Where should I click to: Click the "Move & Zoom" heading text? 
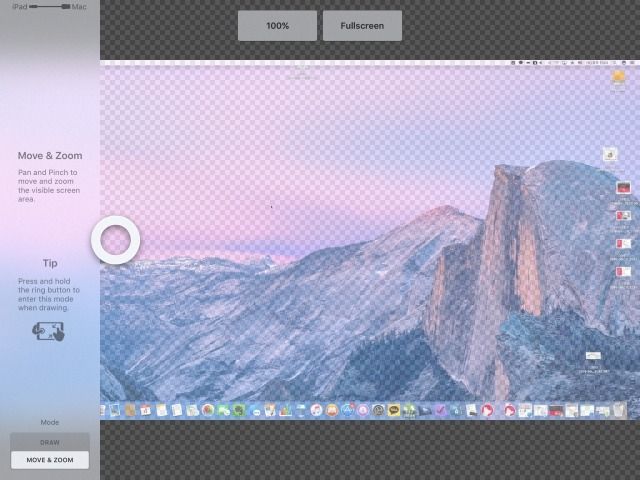(50, 156)
